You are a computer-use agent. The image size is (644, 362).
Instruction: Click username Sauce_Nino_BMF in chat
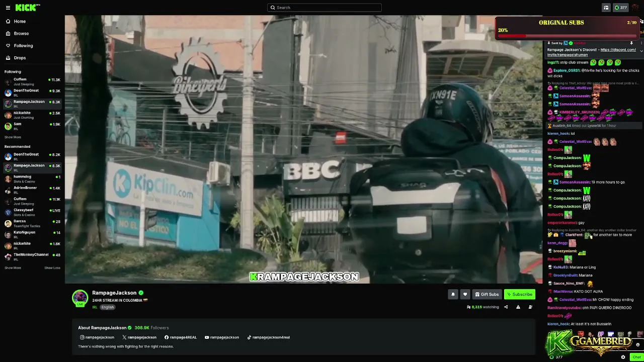(569, 284)
